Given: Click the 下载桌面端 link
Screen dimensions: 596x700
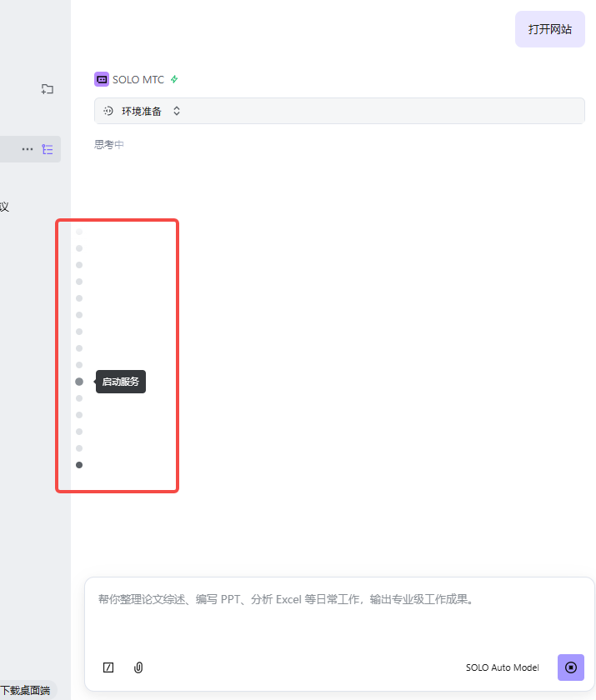Looking at the screenshot, I should tap(25, 690).
